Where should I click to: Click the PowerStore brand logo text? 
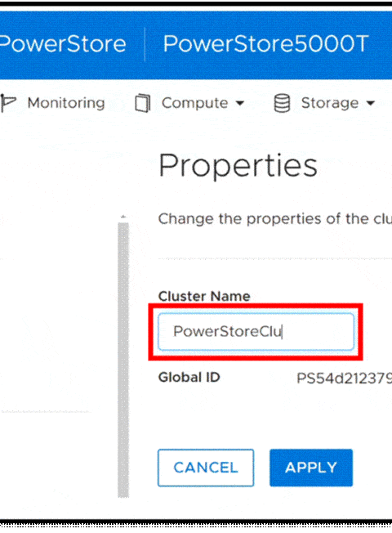click(63, 44)
